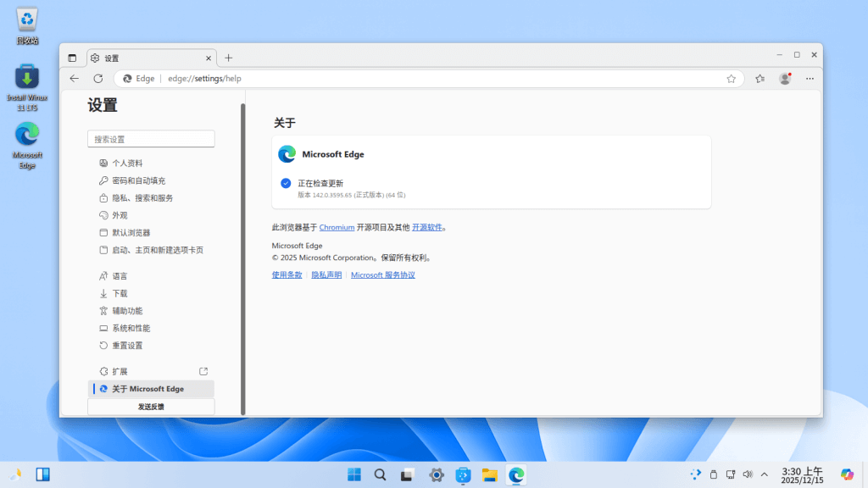868x488 pixels.
Task: Go back with the back arrow
Action: pos(75,79)
